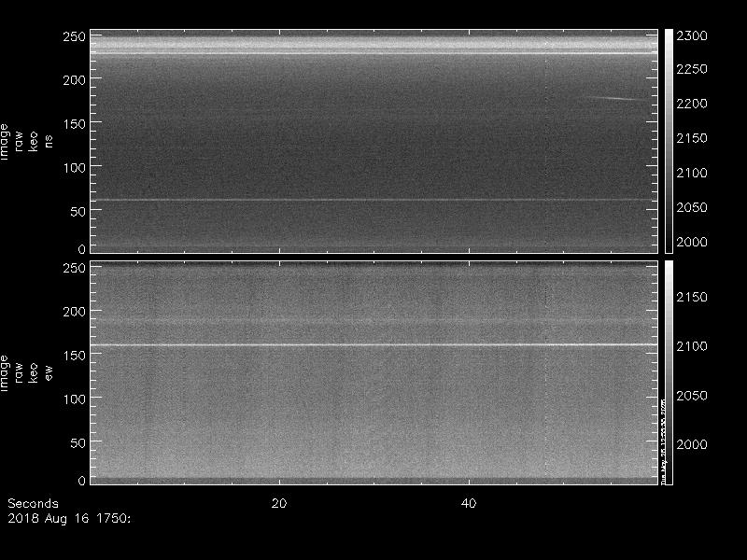Click the lower grayscale colorbar

pos(669,372)
